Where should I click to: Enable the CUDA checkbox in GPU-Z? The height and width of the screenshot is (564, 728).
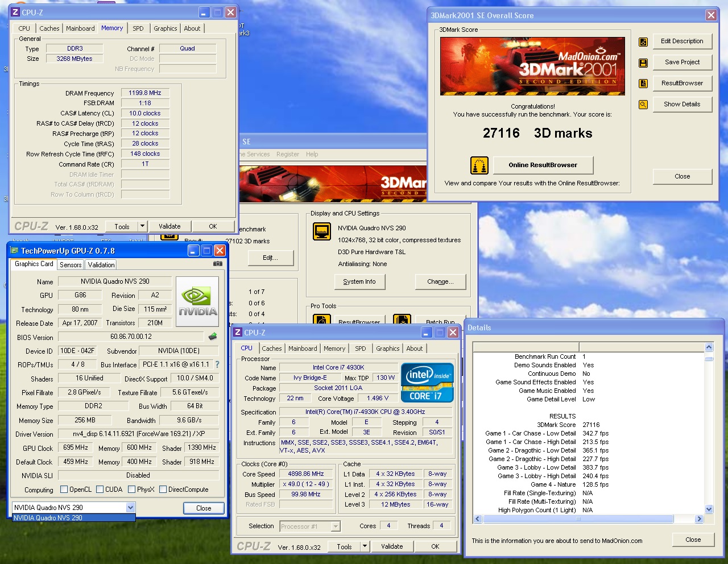point(100,490)
